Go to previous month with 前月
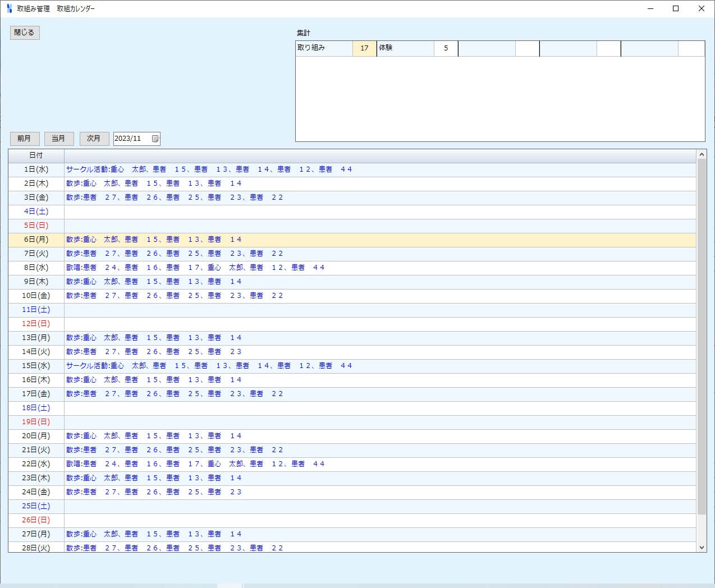Image resolution: width=715 pixels, height=588 pixels. coord(25,139)
